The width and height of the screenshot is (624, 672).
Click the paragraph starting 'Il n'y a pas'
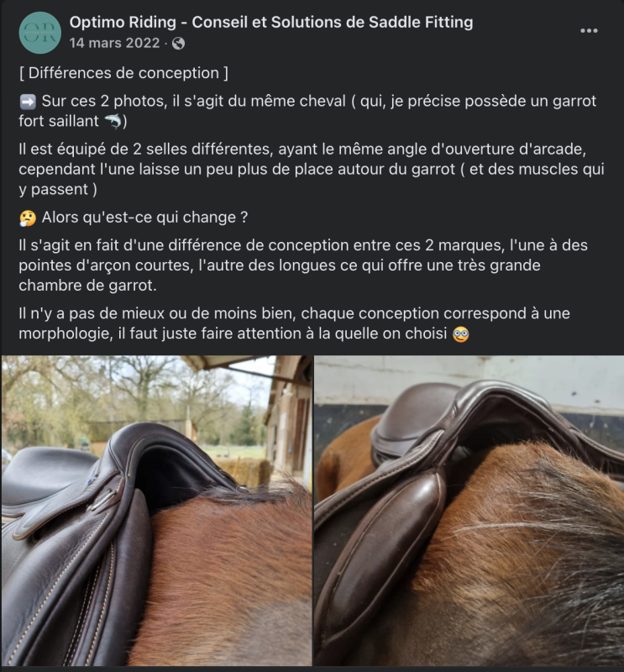tap(294, 323)
